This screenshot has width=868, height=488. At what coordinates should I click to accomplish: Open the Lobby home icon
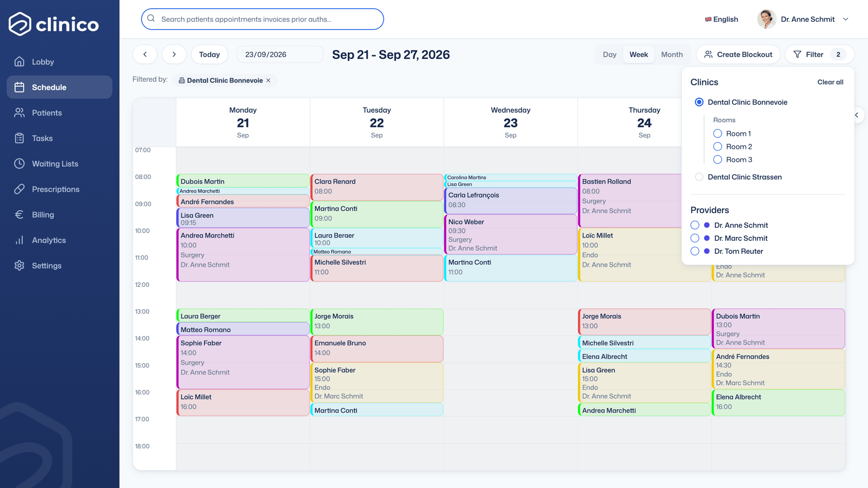coord(19,61)
